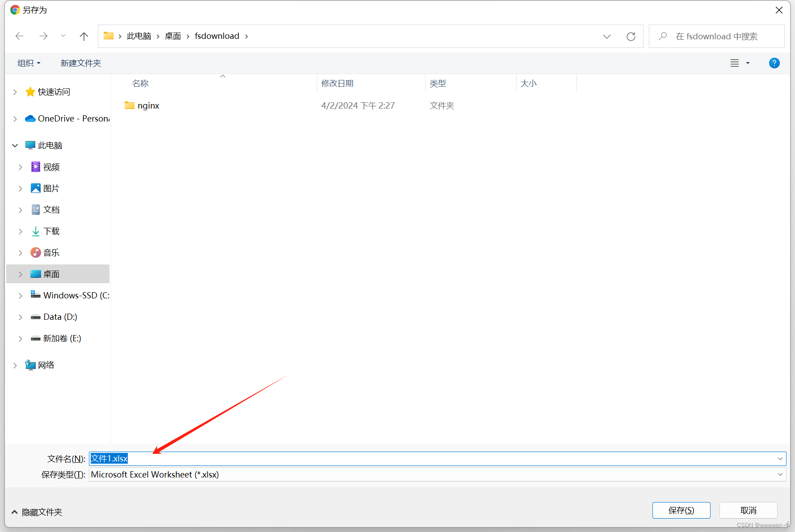Open the address bar history dropdown
795x532 pixels.
(x=606, y=37)
